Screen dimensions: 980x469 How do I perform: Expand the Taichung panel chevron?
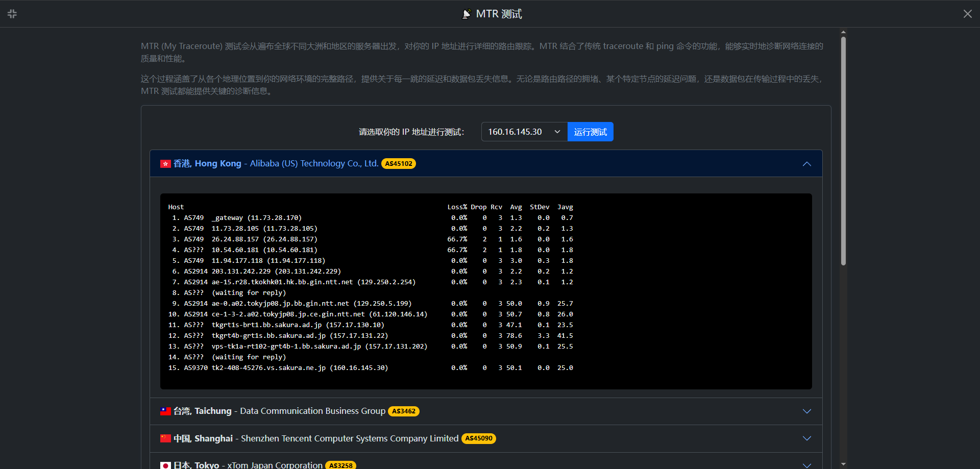(x=806, y=411)
